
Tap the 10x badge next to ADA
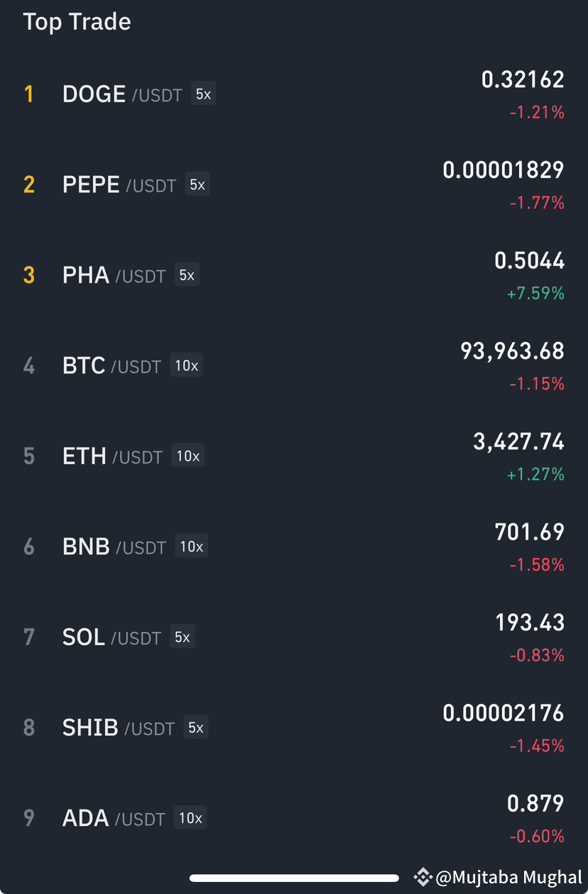190,818
